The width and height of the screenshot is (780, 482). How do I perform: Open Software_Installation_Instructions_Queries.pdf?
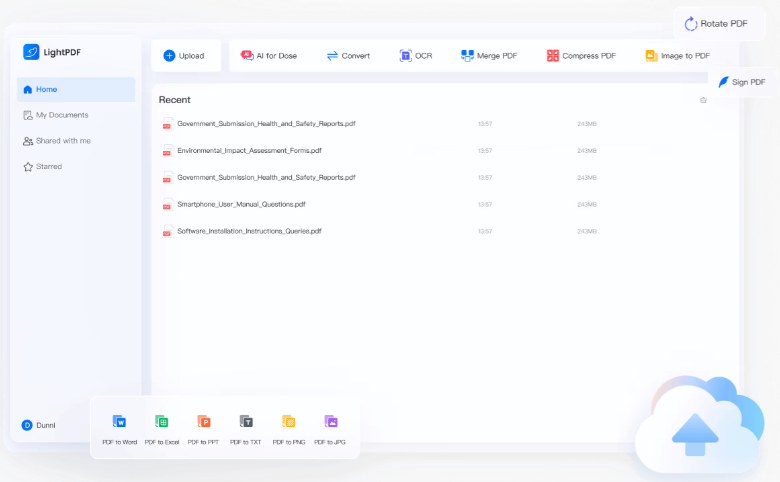(x=249, y=231)
